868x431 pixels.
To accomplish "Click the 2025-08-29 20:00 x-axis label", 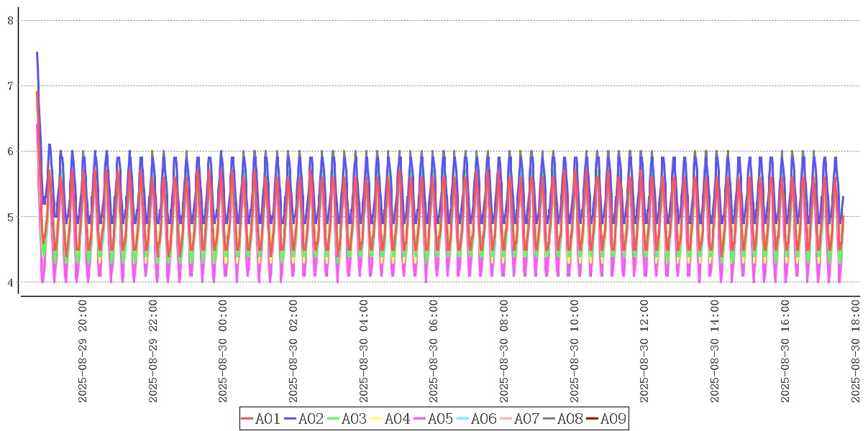I will click(x=83, y=352).
